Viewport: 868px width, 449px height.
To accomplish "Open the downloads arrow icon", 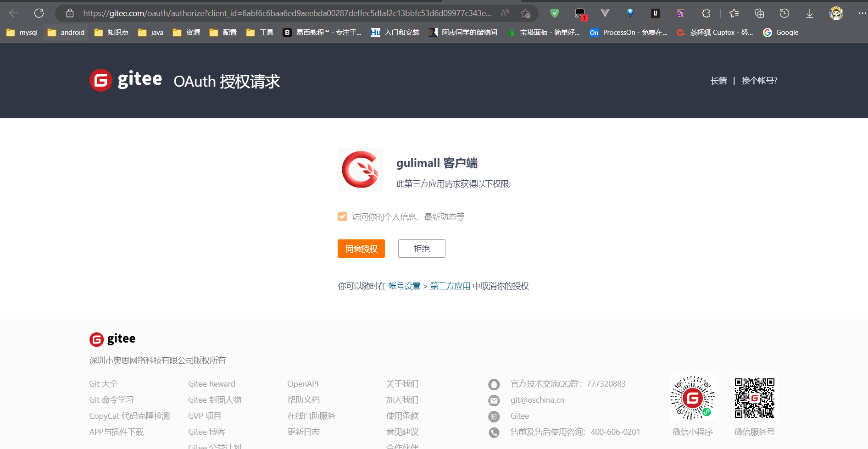I will point(810,13).
